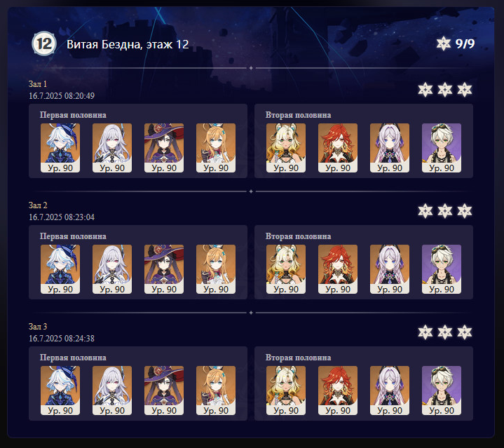Click the floor 12 badge icon
Image resolution: width=504 pixels, height=448 pixels.
44,43
